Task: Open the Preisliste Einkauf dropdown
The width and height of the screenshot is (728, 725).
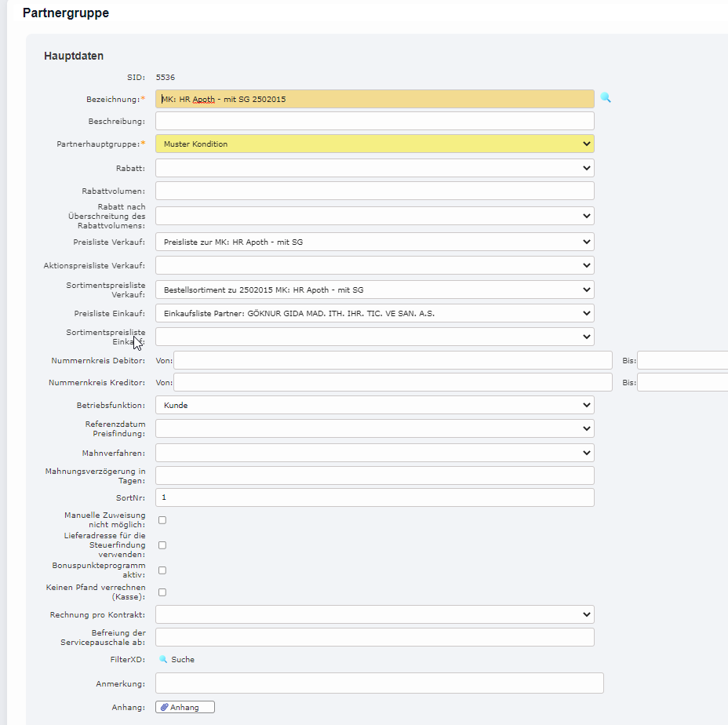Action: tap(374, 313)
